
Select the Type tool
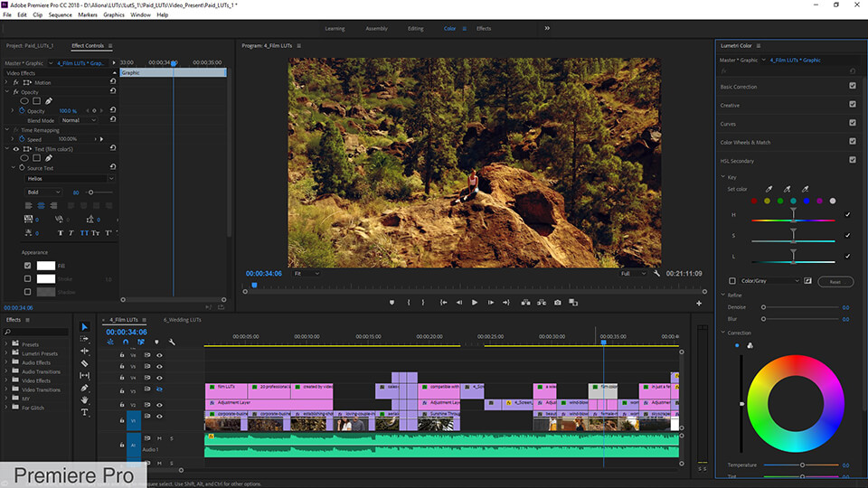(85, 412)
